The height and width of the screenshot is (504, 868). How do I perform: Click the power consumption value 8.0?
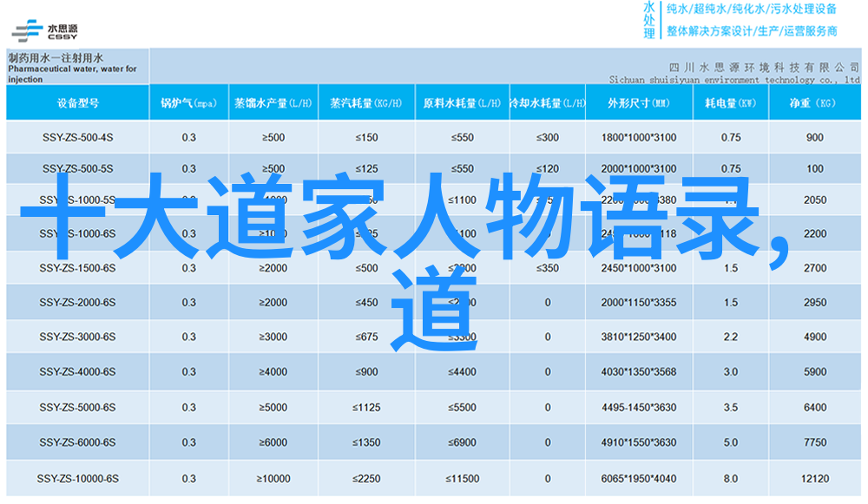tap(731, 479)
